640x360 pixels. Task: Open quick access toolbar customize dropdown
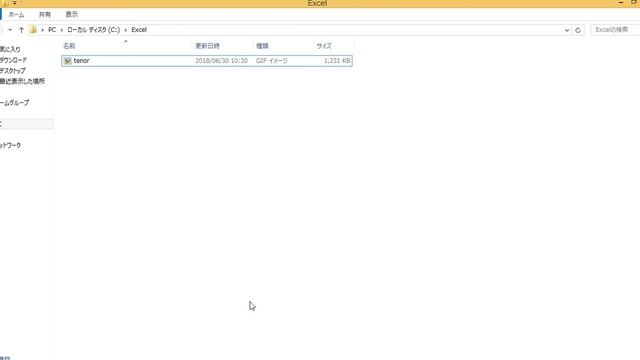click(x=14, y=3)
